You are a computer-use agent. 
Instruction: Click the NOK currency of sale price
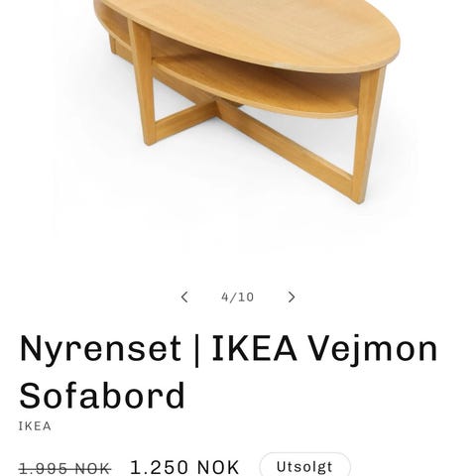pos(218,467)
